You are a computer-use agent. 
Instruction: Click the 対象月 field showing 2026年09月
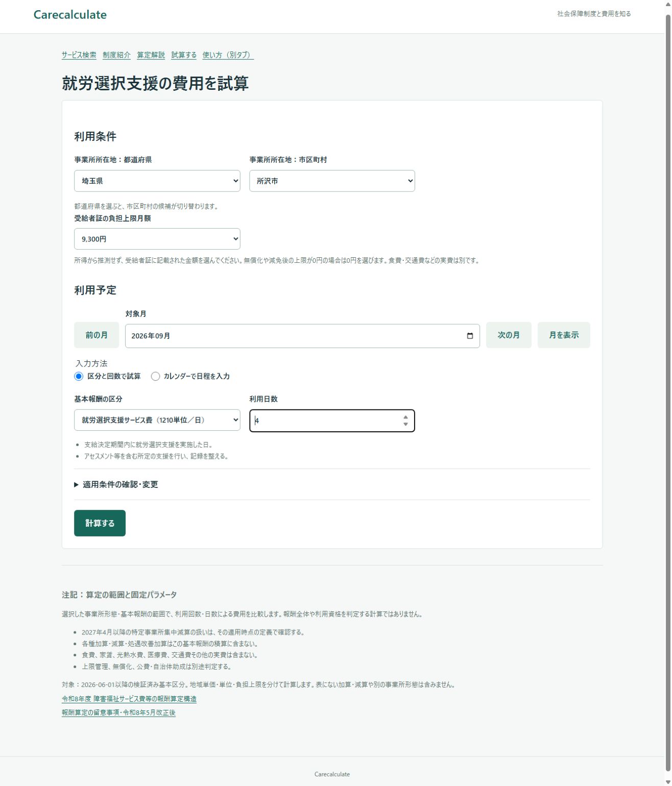coord(302,336)
